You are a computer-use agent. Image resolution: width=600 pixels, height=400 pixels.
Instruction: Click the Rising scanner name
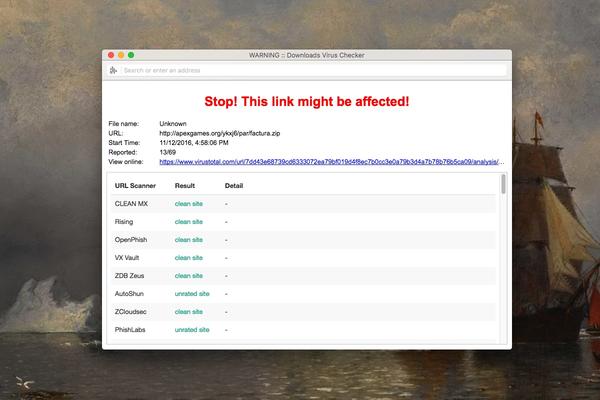pyautogui.click(x=126, y=221)
